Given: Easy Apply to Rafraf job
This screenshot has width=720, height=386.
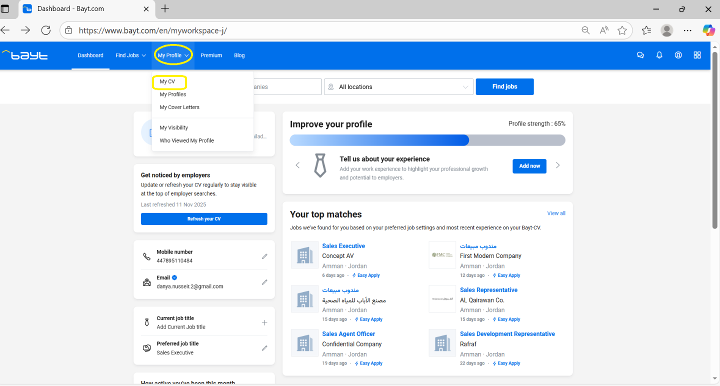Looking at the screenshot, I should 506,364.
